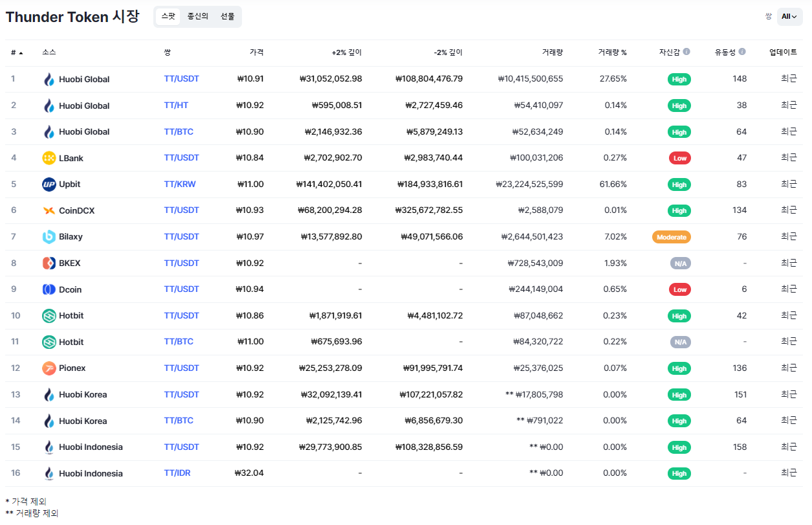Click volume ₩2,644,501,423 in Bilaxy row
This screenshot has width=812, height=525.
point(532,237)
